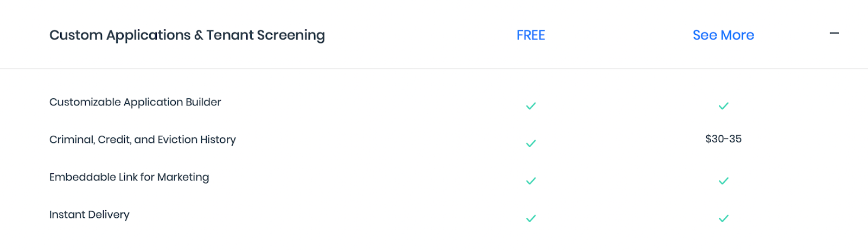Click See More checkmark for Customizable Application Builder
This screenshot has height=251, width=868.
tap(724, 106)
